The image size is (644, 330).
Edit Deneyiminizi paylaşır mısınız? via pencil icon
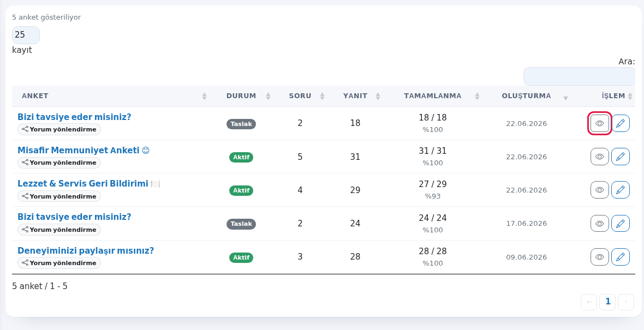tap(621, 257)
